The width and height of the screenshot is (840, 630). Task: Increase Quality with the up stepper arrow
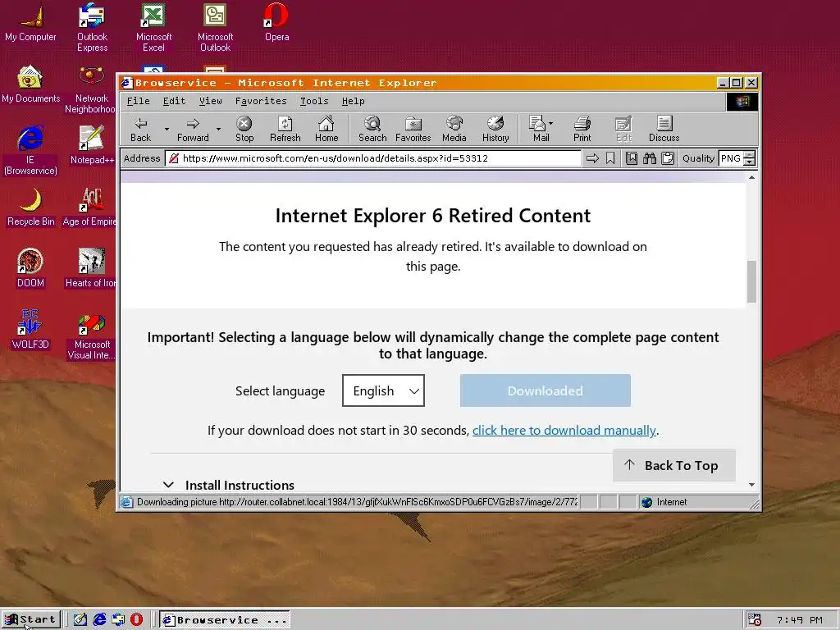click(750, 155)
